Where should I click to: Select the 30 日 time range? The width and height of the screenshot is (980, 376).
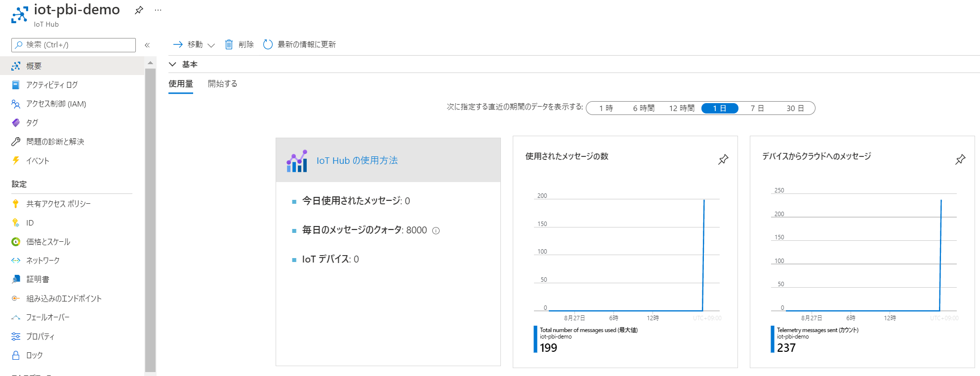[x=795, y=108]
